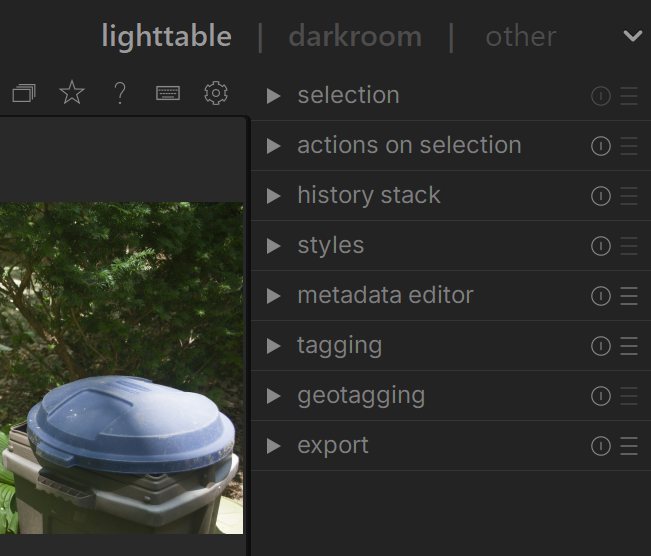The width and height of the screenshot is (651, 556).
Task: Switch to the darkroom view
Action: tap(355, 37)
